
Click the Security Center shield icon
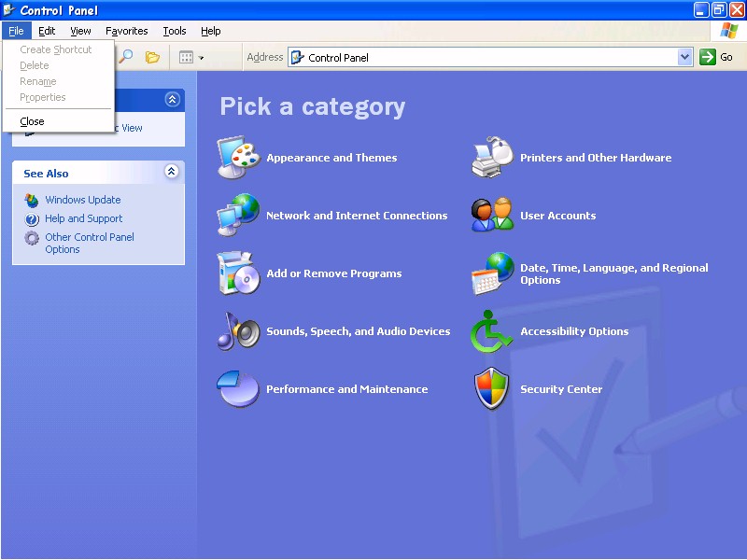click(492, 389)
